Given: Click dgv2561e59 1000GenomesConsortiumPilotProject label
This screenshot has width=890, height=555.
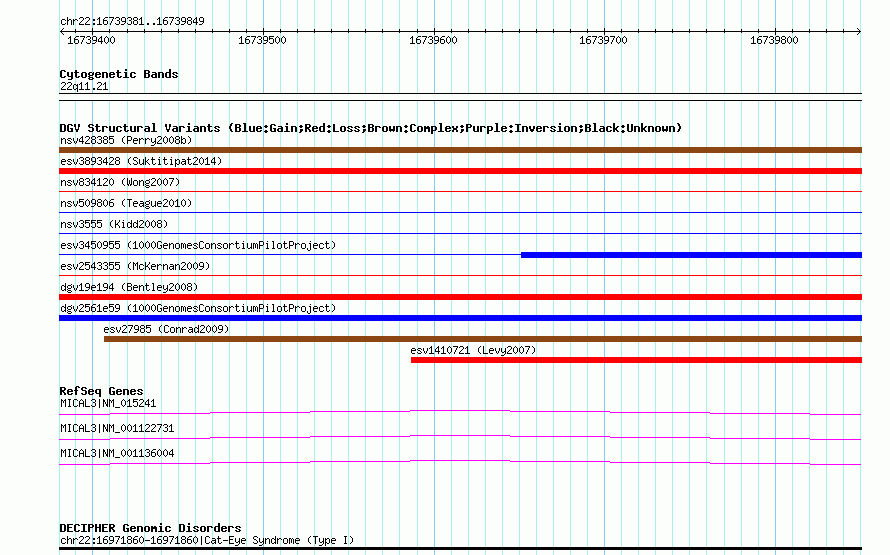Looking at the screenshot, I should click(198, 308).
